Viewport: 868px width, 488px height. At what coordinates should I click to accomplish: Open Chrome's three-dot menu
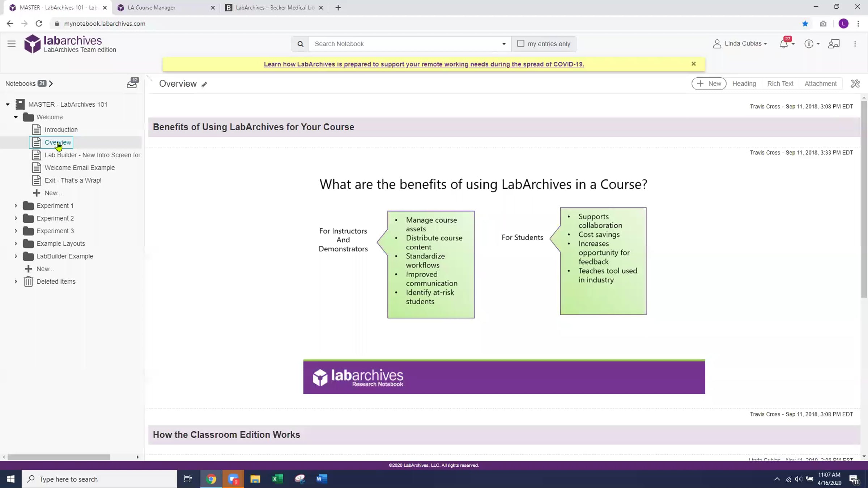click(858, 23)
